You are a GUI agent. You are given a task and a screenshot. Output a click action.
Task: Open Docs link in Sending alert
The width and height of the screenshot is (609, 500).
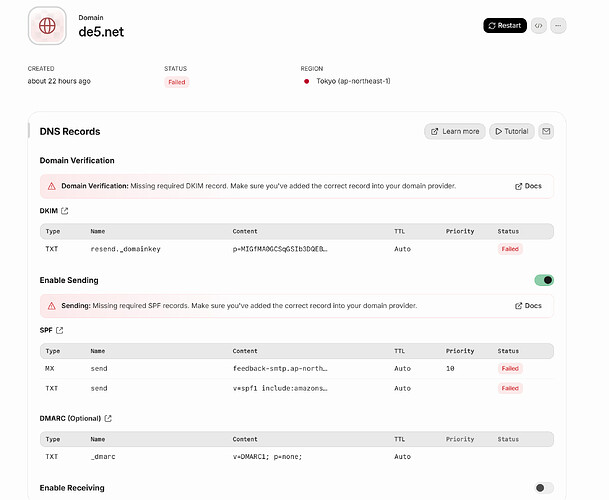pos(528,305)
